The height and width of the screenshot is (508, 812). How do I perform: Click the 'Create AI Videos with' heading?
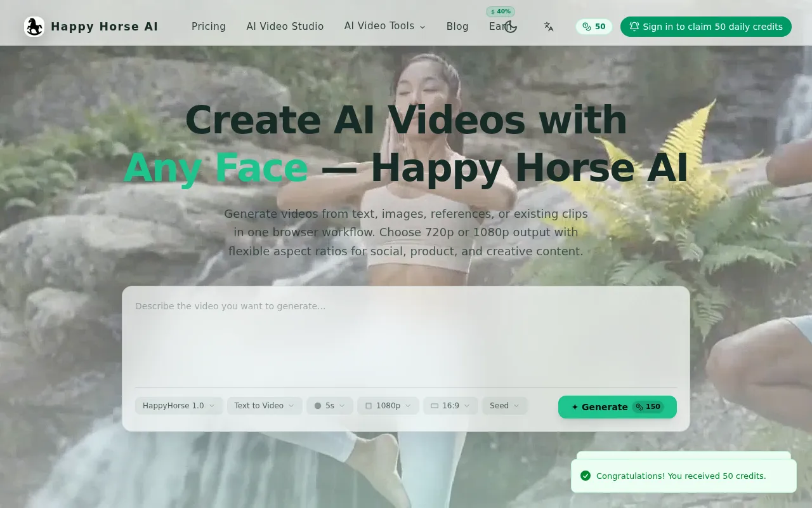[406, 119]
